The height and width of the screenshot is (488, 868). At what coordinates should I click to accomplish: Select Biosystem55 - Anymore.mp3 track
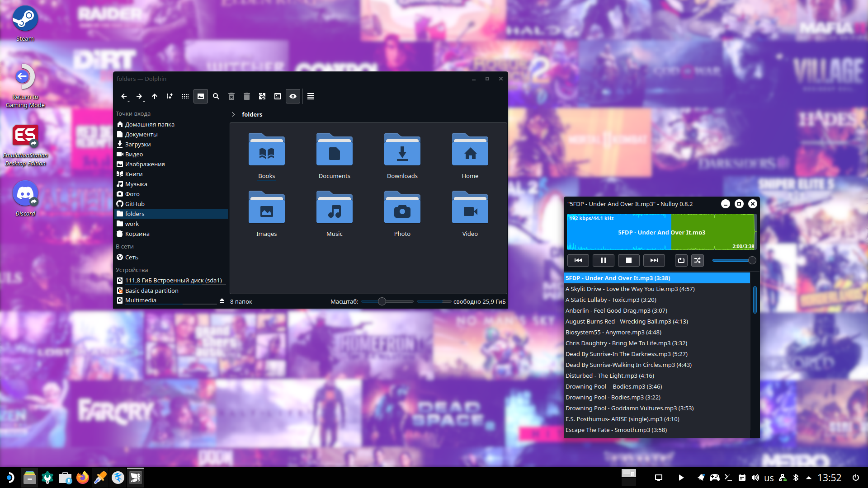pos(657,332)
